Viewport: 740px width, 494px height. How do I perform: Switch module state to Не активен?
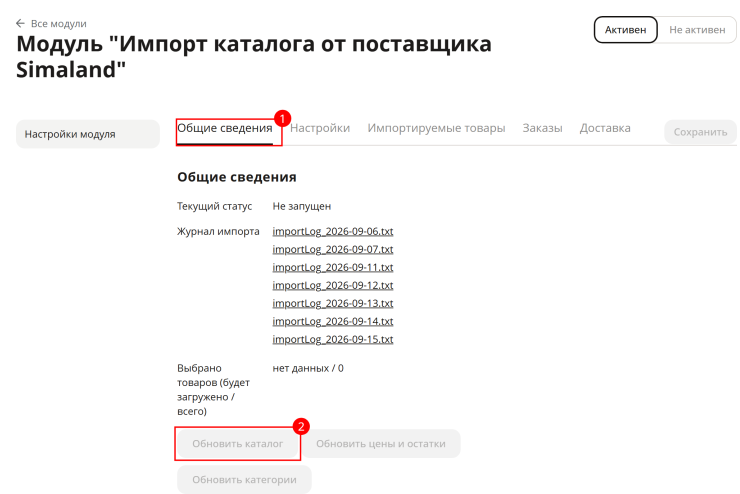coord(697,30)
